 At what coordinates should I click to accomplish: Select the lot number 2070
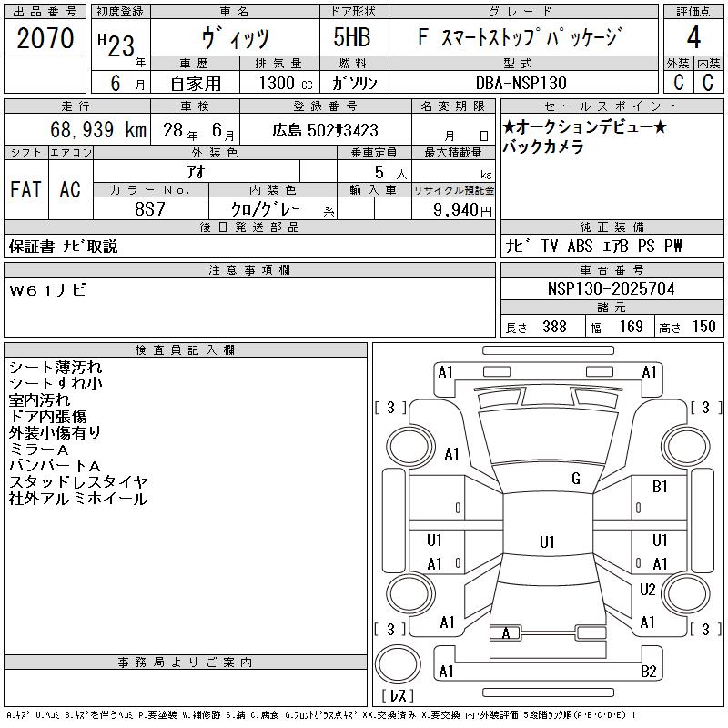(45, 38)
